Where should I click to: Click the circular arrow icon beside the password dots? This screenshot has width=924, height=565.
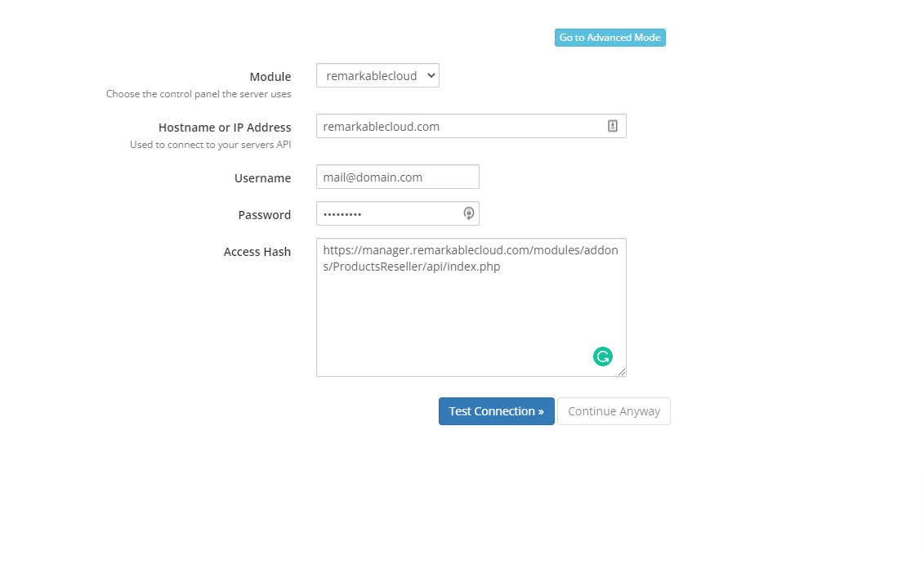tap(468, 213)
